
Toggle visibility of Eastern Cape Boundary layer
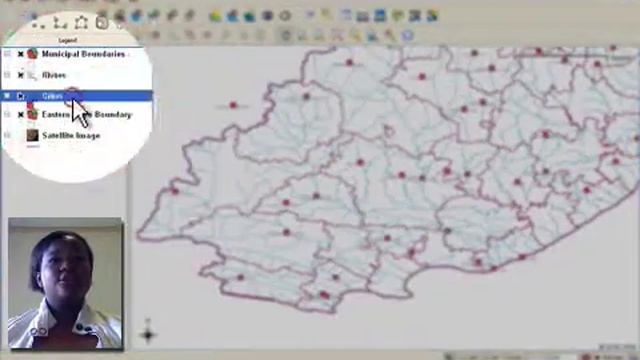click(20, 115)
